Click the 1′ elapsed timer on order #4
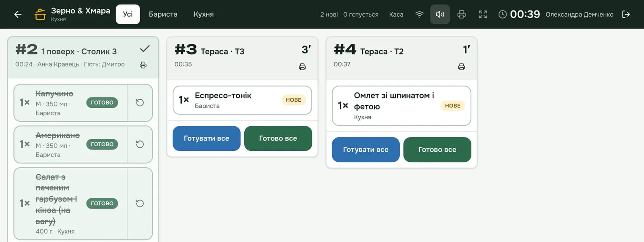 (x=466, y=50)
